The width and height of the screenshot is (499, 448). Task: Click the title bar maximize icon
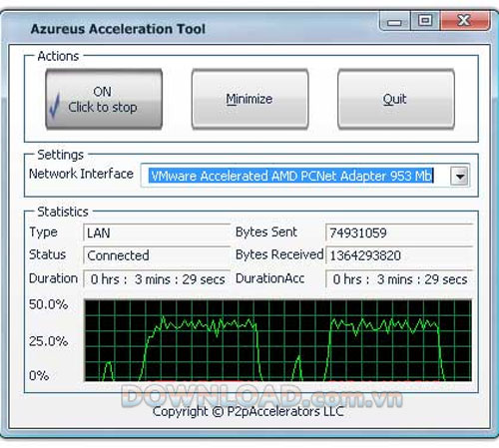click(425, 21)
